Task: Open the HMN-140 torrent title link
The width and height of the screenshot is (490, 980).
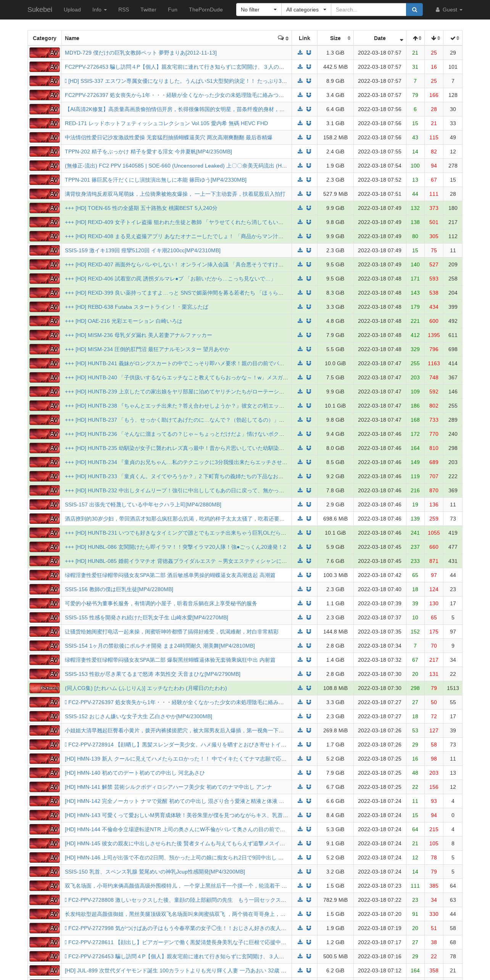Action: point(135,773)
